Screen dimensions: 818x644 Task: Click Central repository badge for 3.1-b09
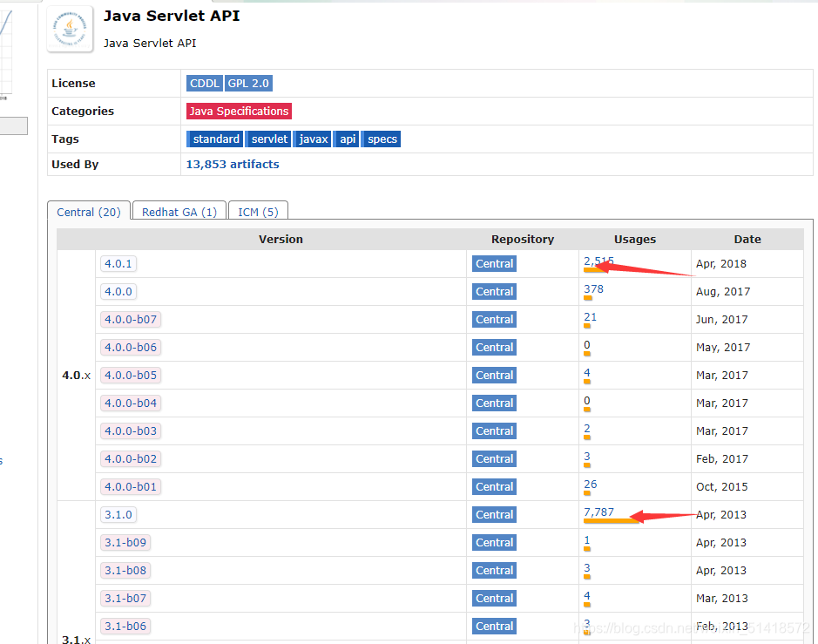tap(494, 543)
